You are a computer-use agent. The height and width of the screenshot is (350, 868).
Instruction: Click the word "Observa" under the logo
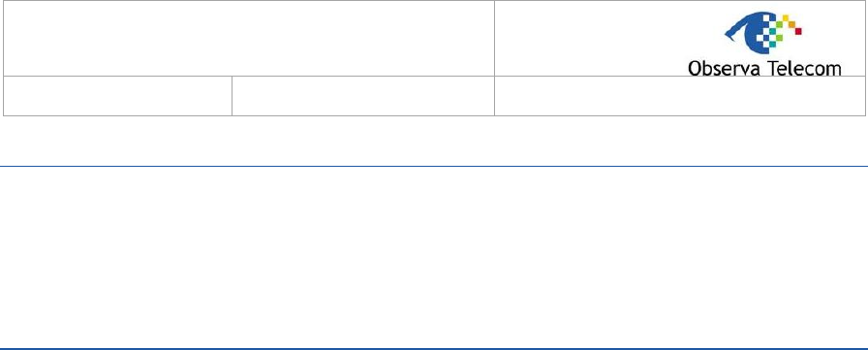click(724, 68)
